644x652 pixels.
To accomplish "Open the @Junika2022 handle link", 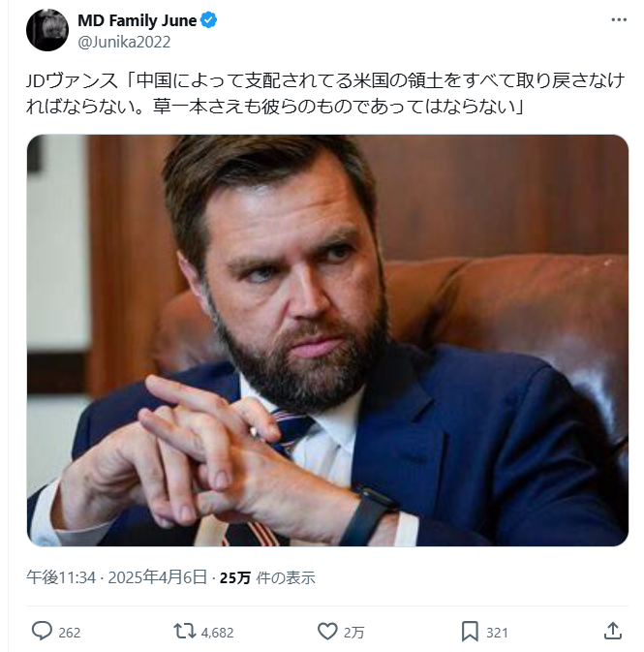I will (x=124, y=42).
